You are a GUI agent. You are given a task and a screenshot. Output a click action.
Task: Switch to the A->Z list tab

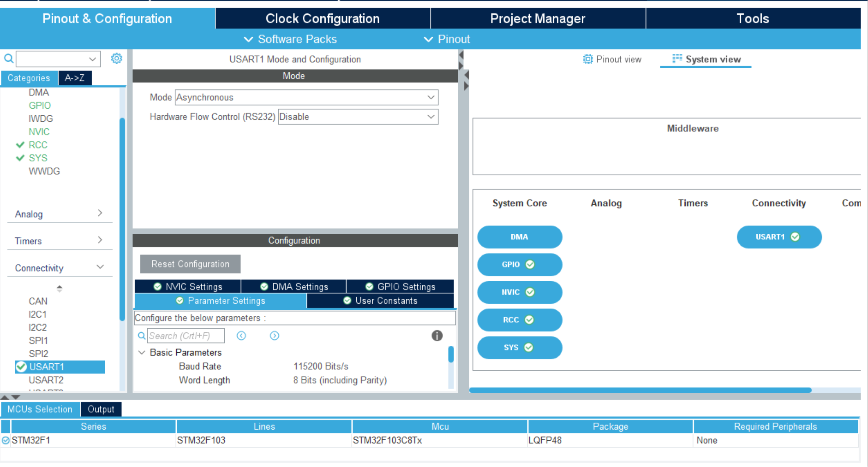tap(75, 78)
